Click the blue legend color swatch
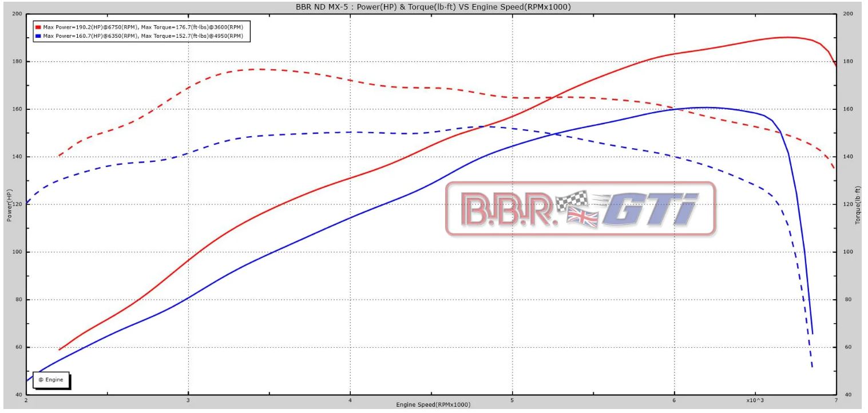868x413 pixels. coord(38,35)
